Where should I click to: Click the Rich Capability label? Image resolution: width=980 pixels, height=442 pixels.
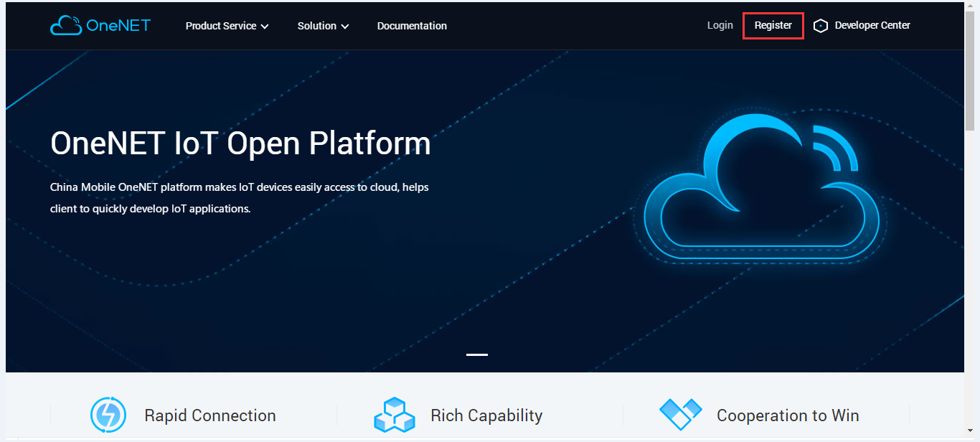tap(486, 415)
